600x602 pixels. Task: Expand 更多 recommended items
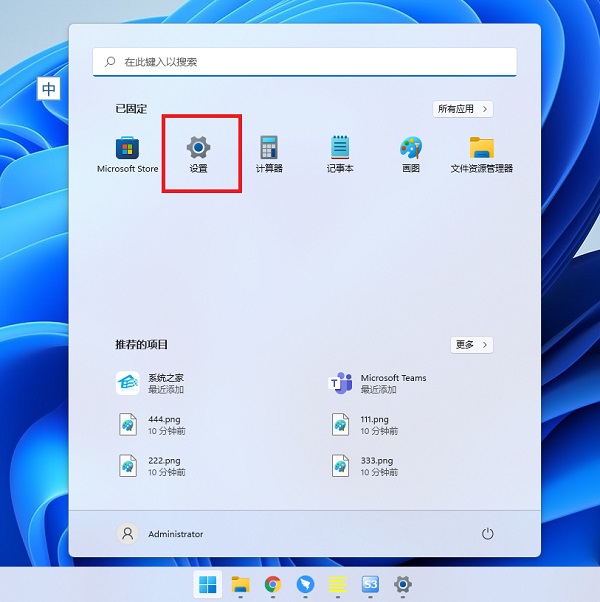471,345
